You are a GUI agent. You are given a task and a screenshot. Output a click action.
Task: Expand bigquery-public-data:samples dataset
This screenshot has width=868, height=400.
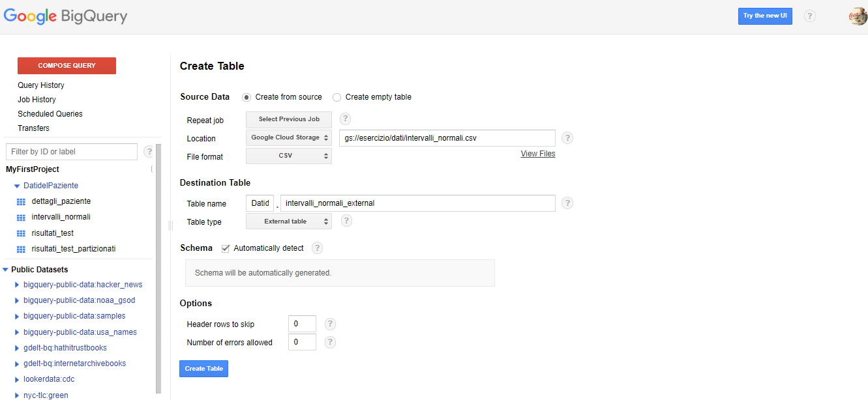pos(17,316)
